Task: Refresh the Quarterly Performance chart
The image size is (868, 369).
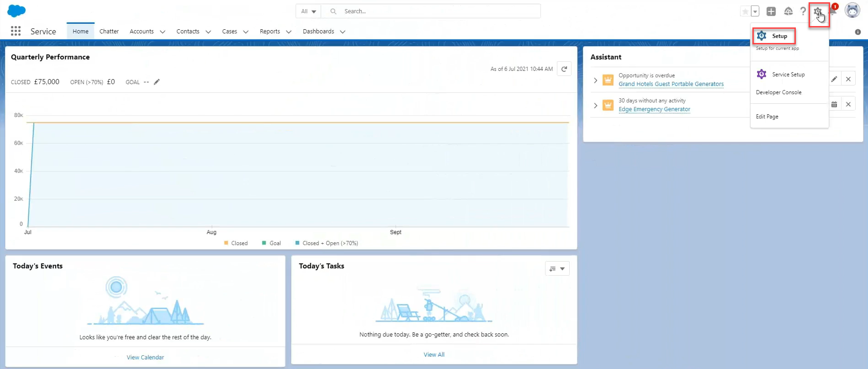Action: pos(564,69)
